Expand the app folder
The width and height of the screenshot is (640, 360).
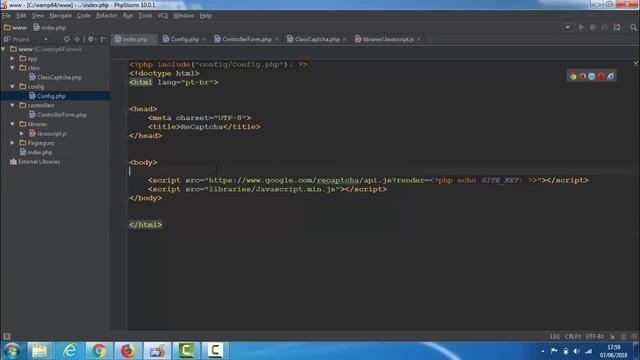(x=13, y=58)
